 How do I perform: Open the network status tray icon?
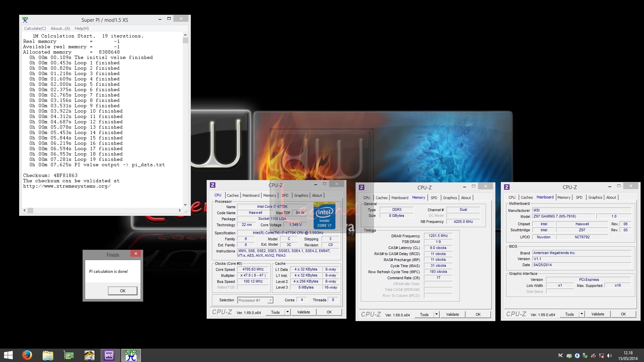point(601,356)
